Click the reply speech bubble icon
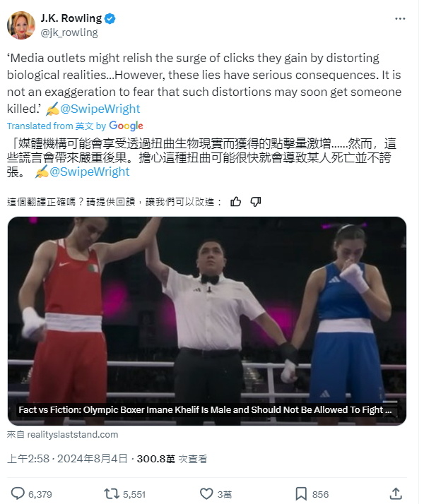424x504 pixels. (18, 493)
